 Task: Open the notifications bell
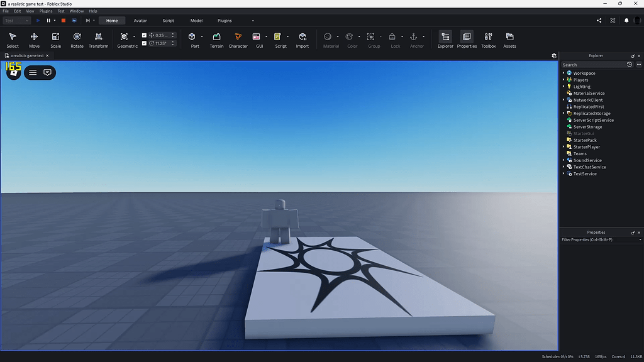click(x=626, y=21)
